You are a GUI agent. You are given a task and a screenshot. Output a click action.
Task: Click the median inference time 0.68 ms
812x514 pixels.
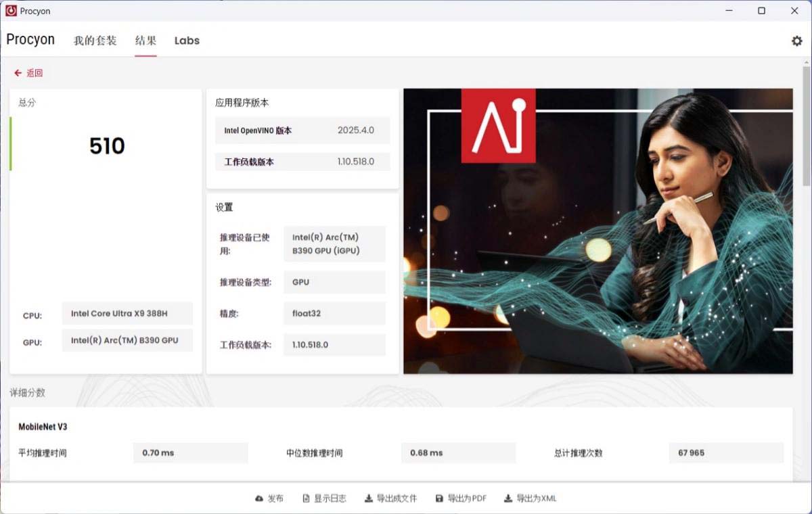(459, 453)
